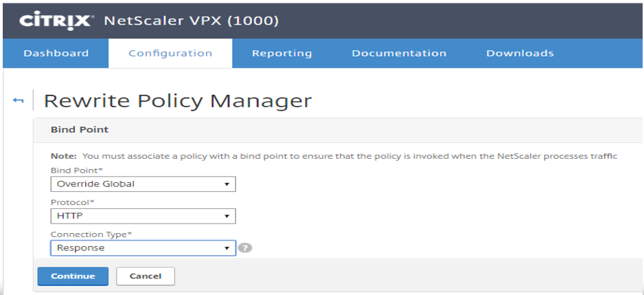Click the Rewrite Policy Manager title
Image resolution: width=644 pixels, height=295 pixels.
coord(178,101)
